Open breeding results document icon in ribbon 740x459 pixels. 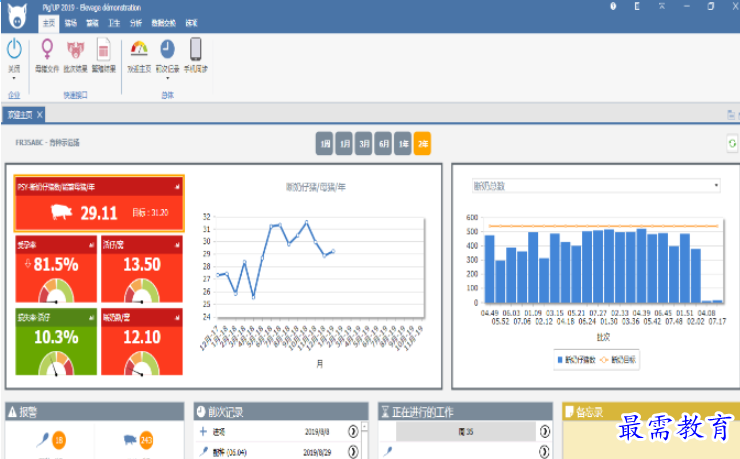103,50
